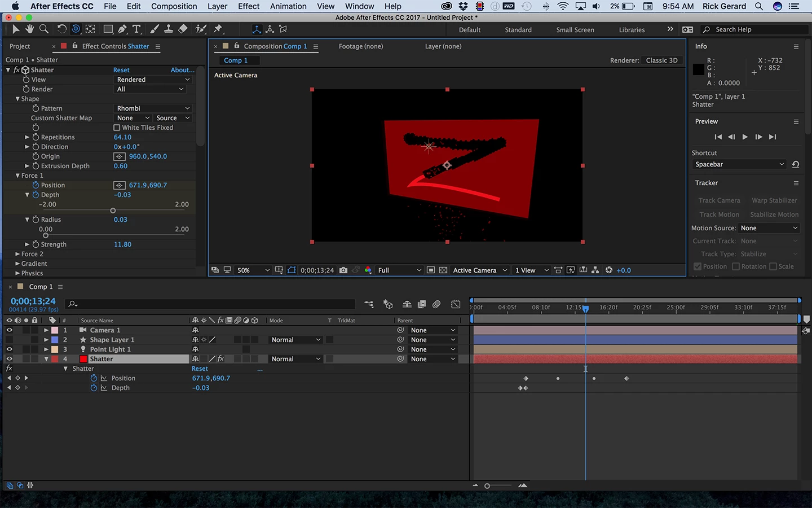The width and height of the screenshot is (812, 508).
Task: Expand the Force 2 group
Action: coord(17,254)
